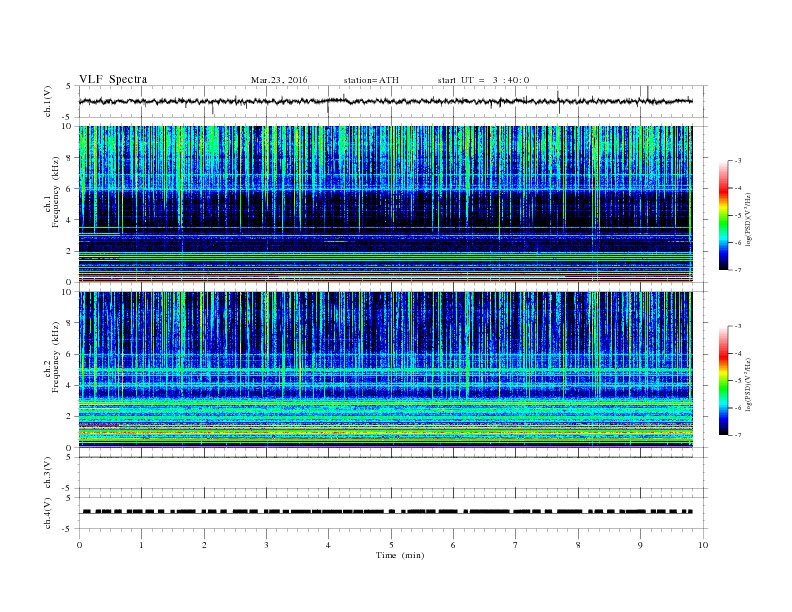Click the ch.1 color bar "log(PSD)(V²/Hz)" label

coord(749,220)
